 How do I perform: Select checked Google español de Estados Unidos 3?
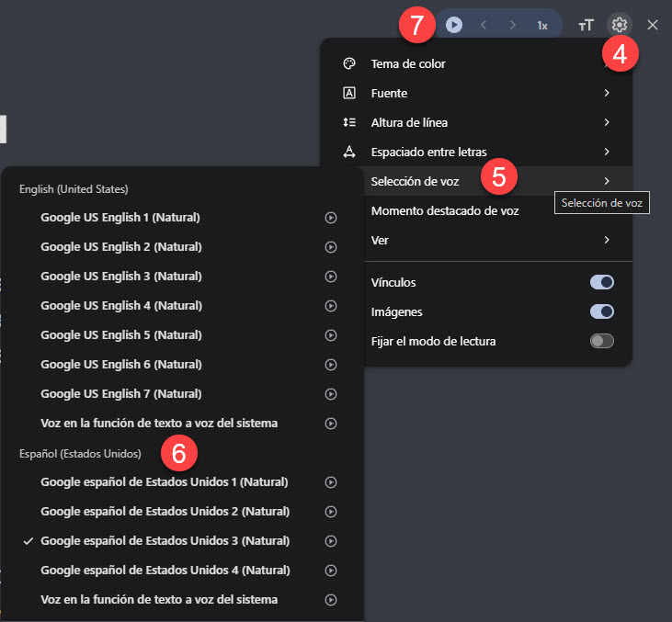[x=165, y=541]
